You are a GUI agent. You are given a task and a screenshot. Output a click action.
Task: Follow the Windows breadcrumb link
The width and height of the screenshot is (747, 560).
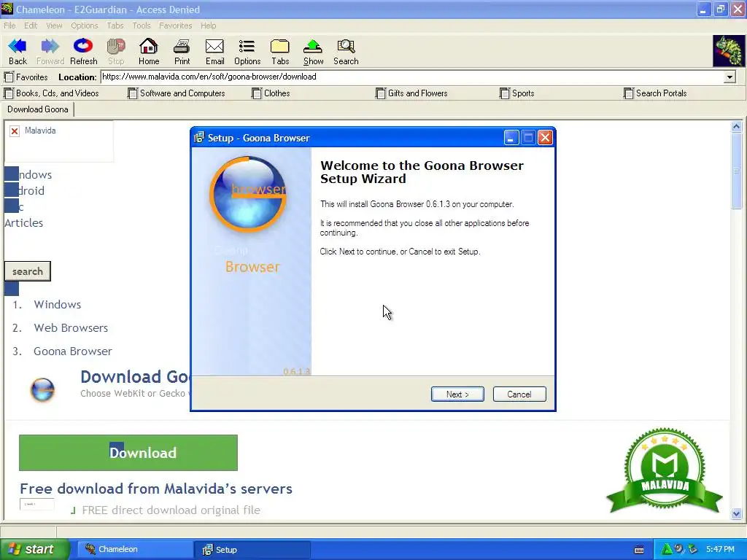point(57,304)
